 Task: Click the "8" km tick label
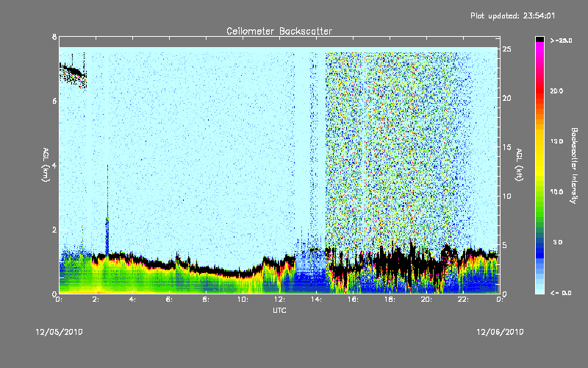click(54, 37)
